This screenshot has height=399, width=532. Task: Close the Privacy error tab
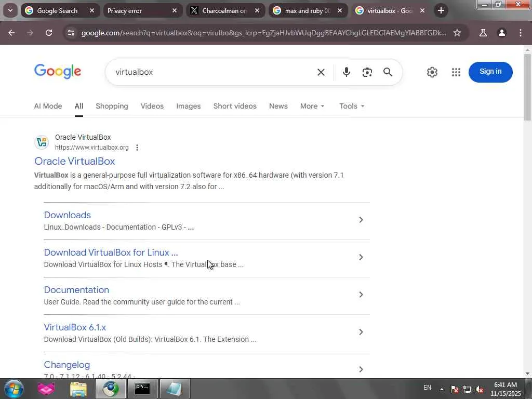point(175,10)
